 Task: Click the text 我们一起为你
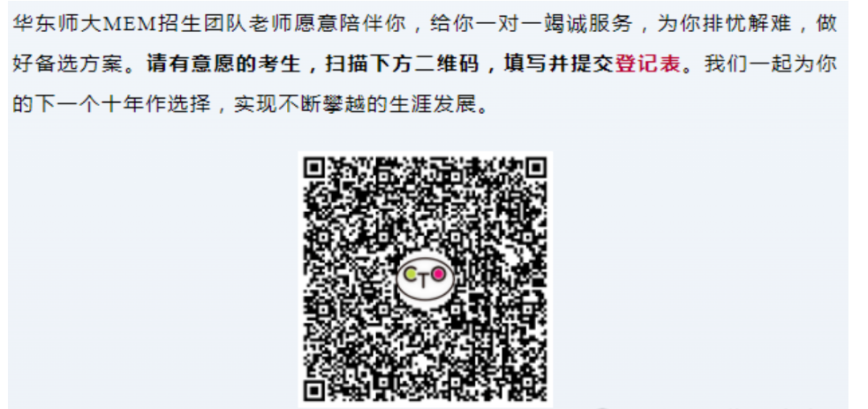tap(770, 64)
